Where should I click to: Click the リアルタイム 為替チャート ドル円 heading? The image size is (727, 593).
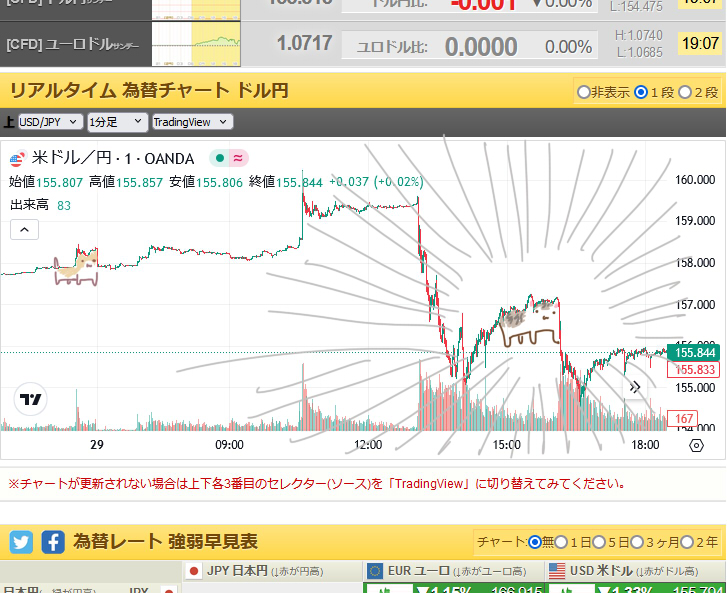coord(149,90)
